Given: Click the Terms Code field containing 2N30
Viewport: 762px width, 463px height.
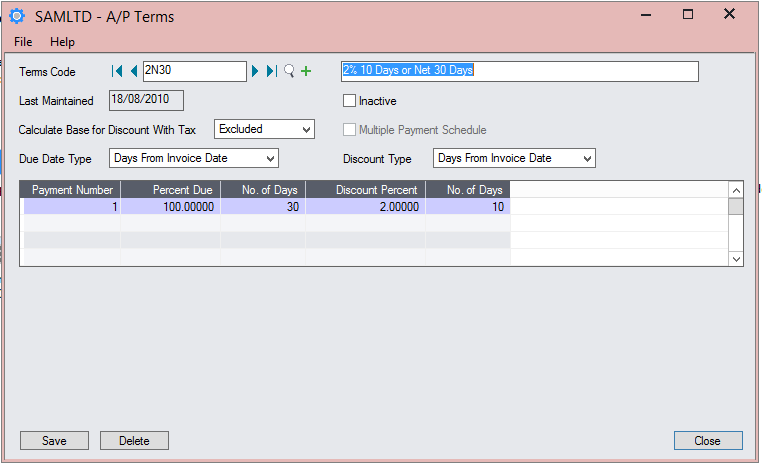Looking at the screenshot, I should coord(194,71).
